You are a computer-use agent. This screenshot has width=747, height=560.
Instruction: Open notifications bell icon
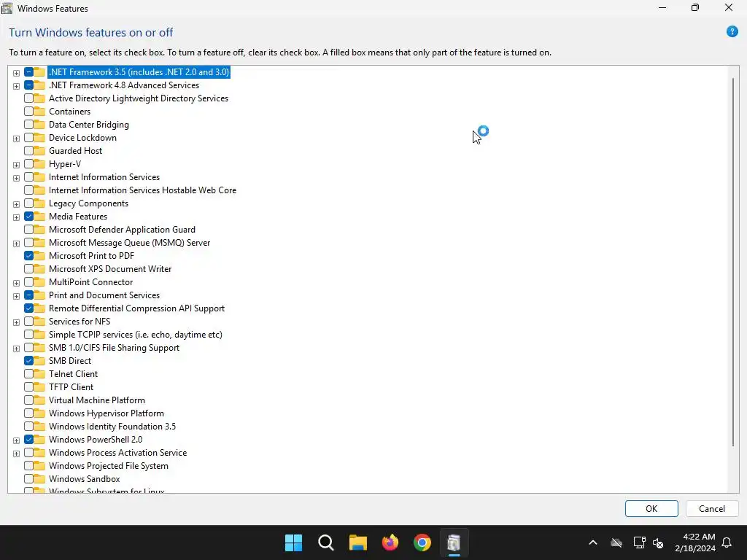(727, 542)
